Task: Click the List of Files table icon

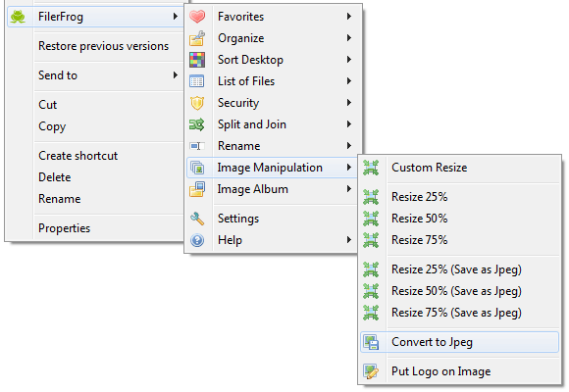Action: (x=196, y=81)
